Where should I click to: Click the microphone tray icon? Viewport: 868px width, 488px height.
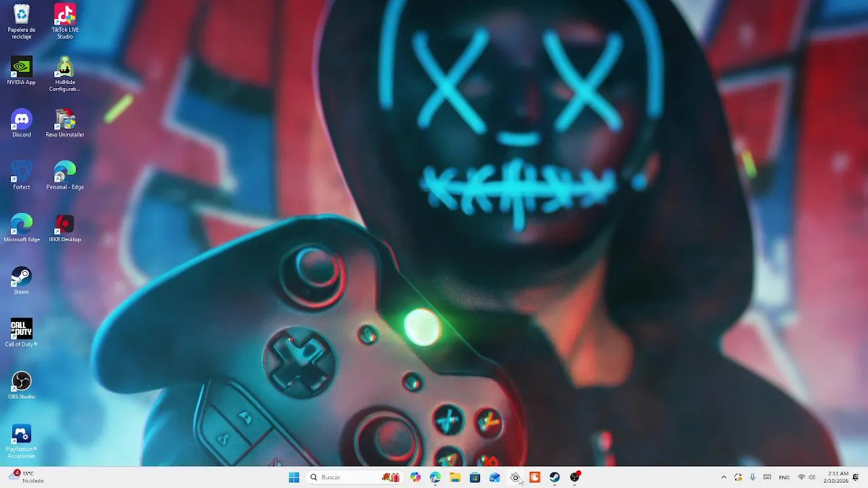pyautogui.click(x=753, y=477)
